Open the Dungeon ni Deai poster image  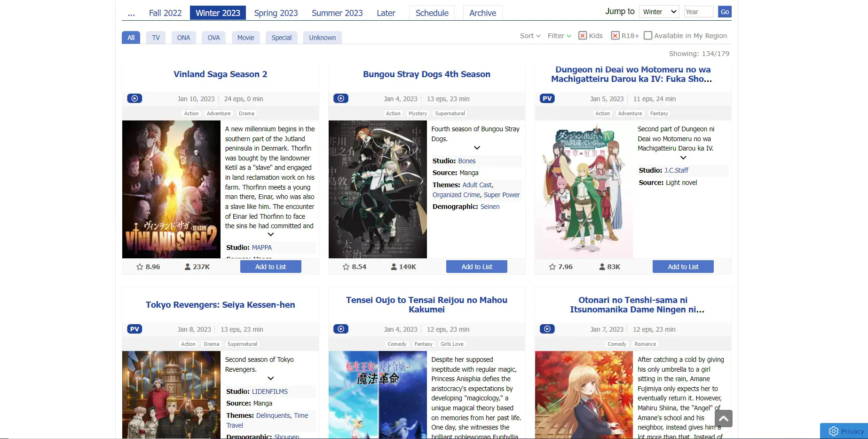584,189
